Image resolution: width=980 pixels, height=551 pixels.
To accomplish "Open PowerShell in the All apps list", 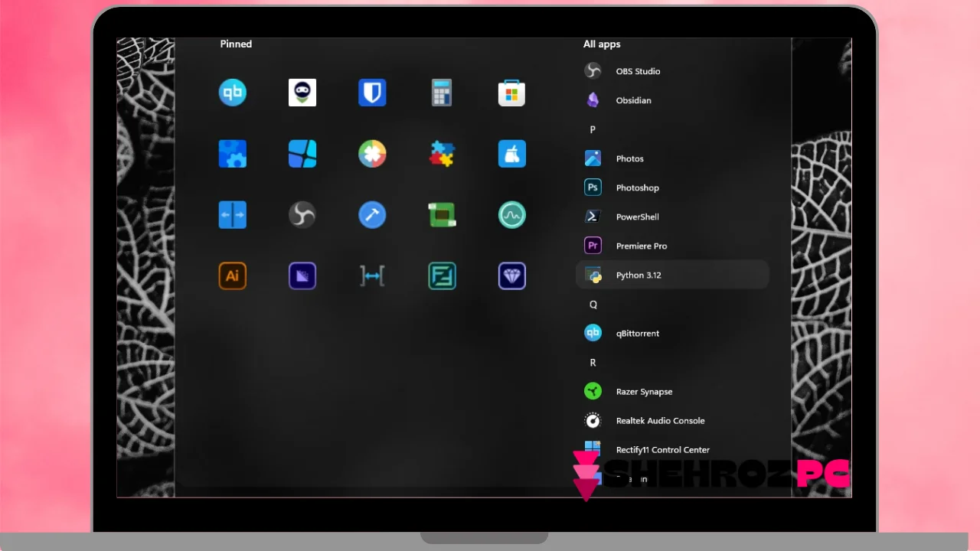I will click(x=672, y=217).
